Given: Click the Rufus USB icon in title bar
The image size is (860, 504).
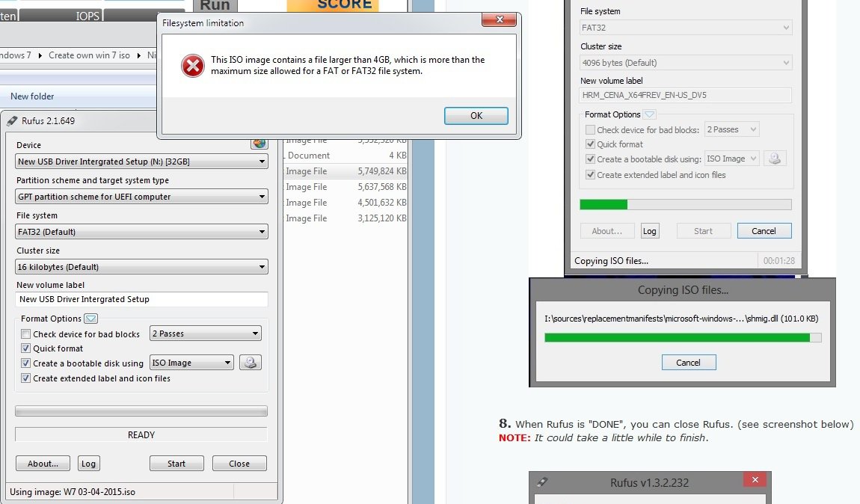Looking at the screenshot, I should [12, 120].
